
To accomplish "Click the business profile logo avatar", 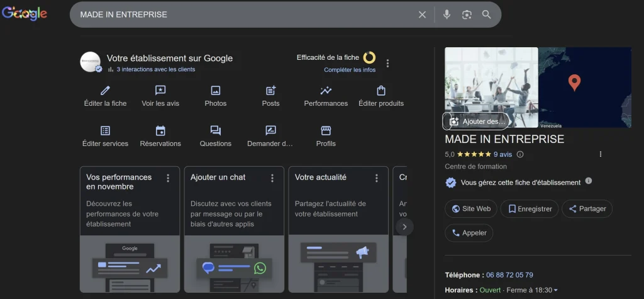I will (x=91, y=62).
